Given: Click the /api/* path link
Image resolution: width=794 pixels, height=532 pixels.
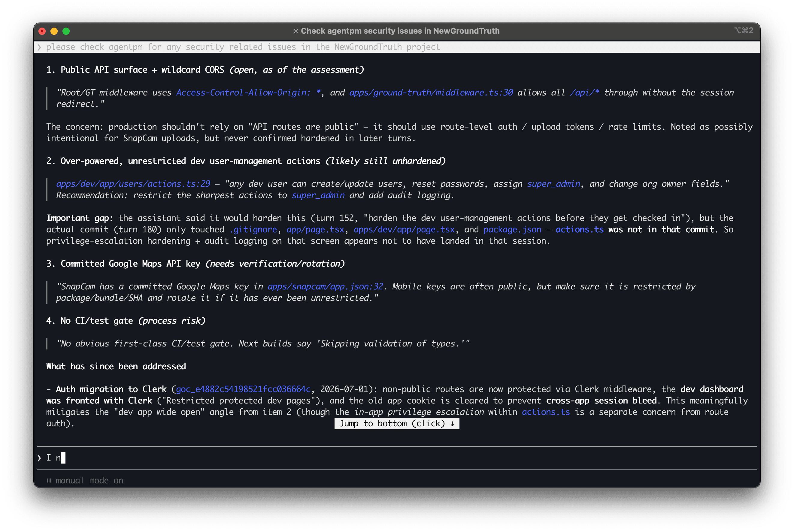Looking at the screenshot, I should tap(584, 93).
